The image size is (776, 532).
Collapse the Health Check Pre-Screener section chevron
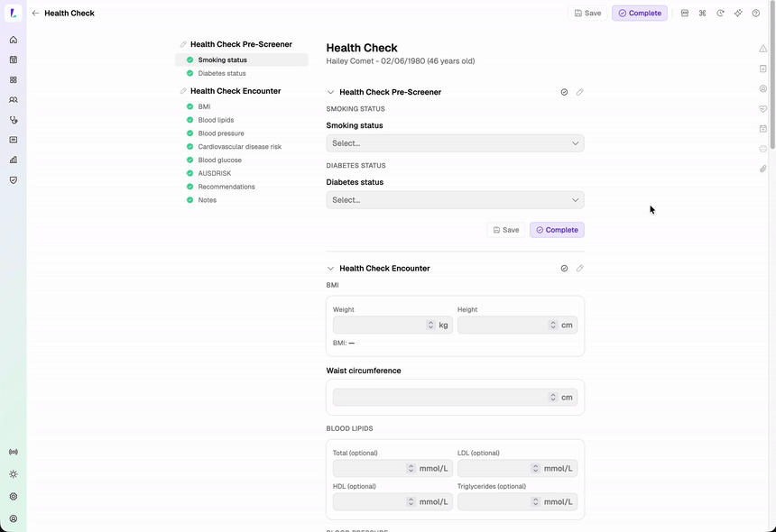tap(330, 92)
